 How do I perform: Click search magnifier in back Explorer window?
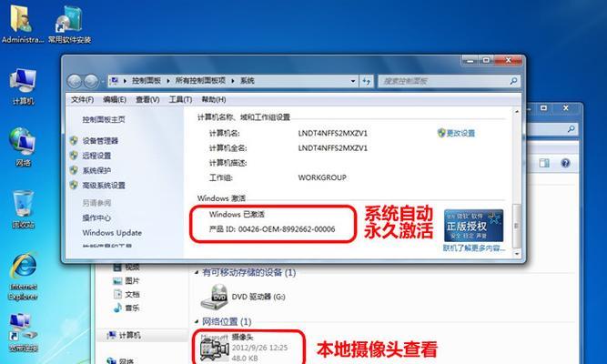pyautogui.click(x=571, y=128)
